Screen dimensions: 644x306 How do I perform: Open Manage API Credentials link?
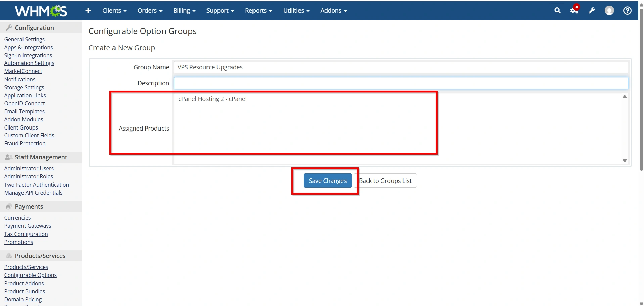tap(33, 193)
